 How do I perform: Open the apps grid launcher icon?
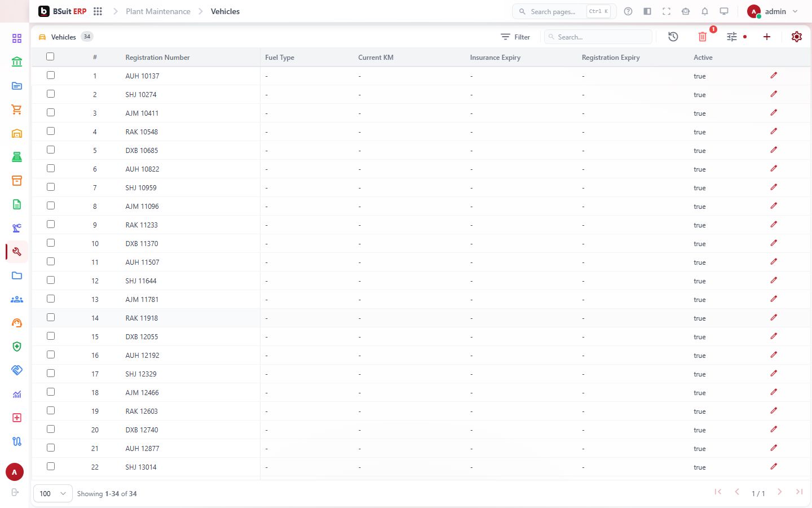[x=98, y=11]
